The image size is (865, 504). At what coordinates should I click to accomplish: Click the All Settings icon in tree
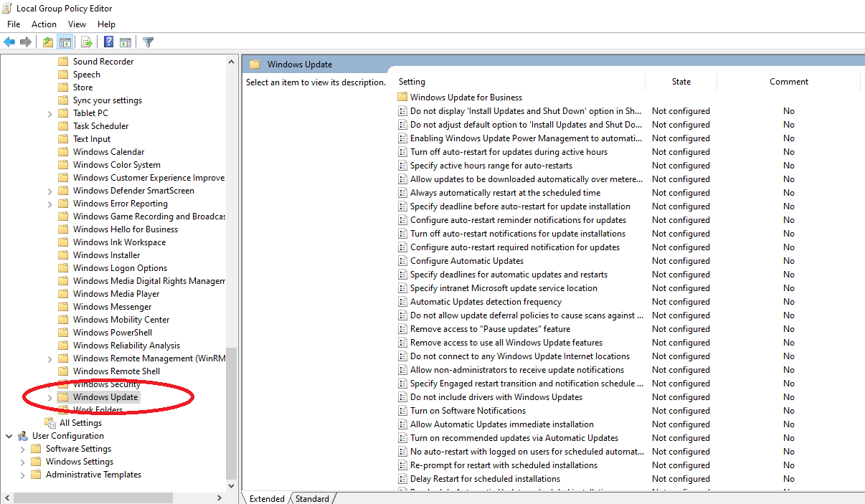click(x=49, y=423)
